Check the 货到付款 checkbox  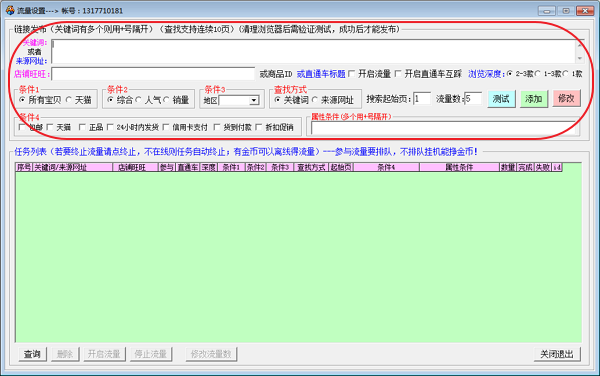[217, 127]
